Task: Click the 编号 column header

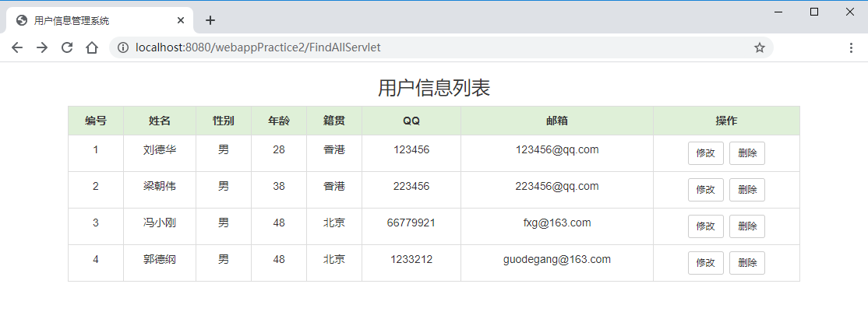Action: coord(96,121)
